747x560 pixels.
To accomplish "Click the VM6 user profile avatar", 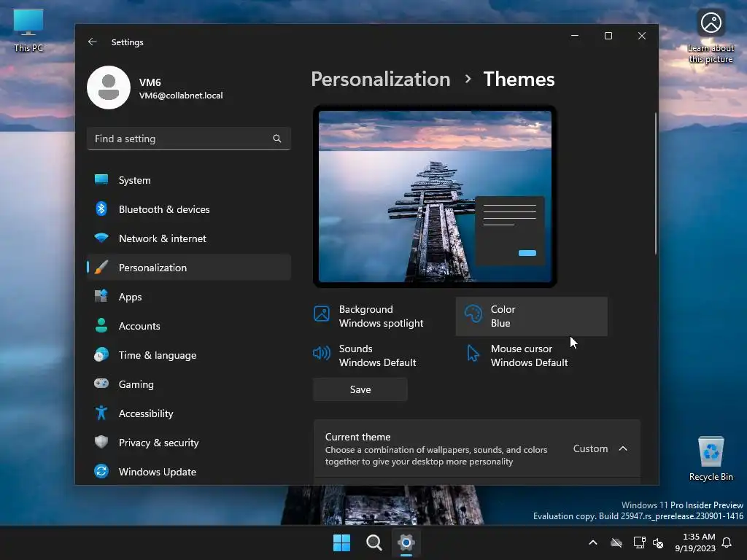I will 109,87.
